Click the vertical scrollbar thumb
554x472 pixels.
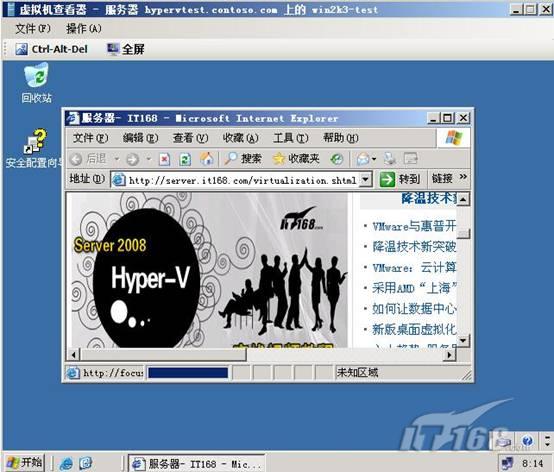[x=463, y=234]
